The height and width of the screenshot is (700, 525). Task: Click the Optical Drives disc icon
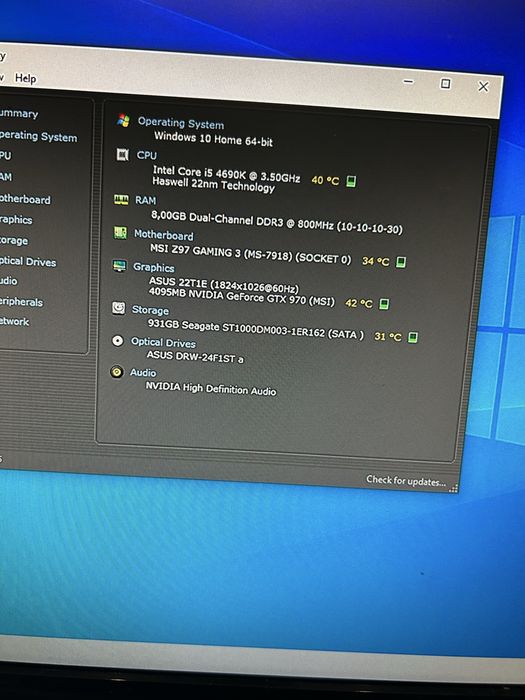click(x=117, y=341)
